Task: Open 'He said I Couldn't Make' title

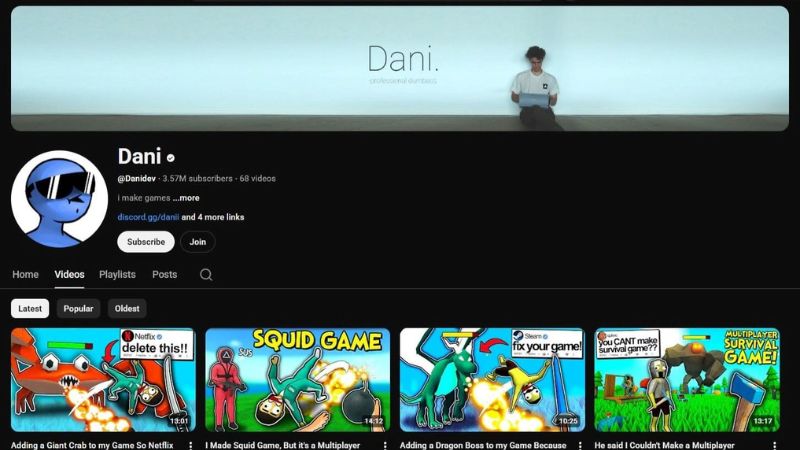Action: click(x=665, y=445)
